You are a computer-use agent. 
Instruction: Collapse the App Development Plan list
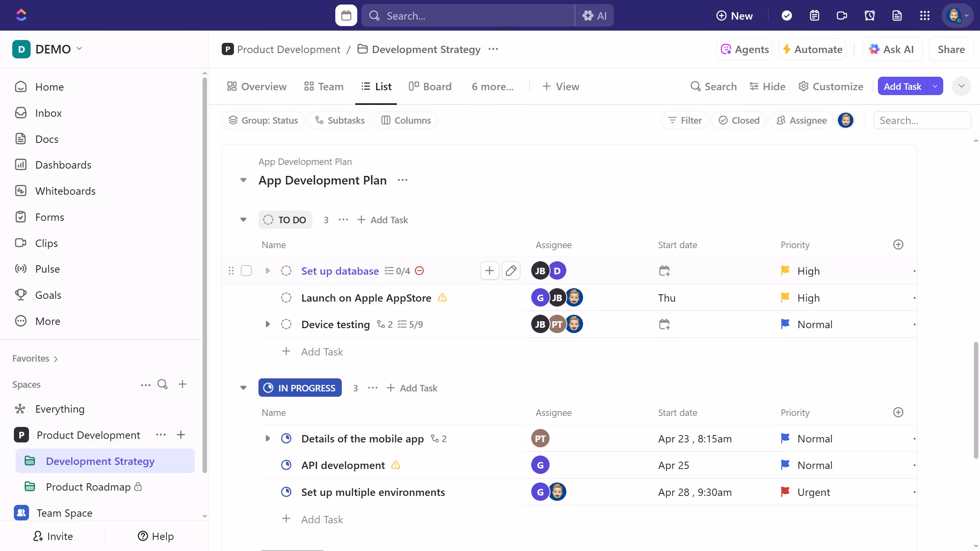point(243,180)
